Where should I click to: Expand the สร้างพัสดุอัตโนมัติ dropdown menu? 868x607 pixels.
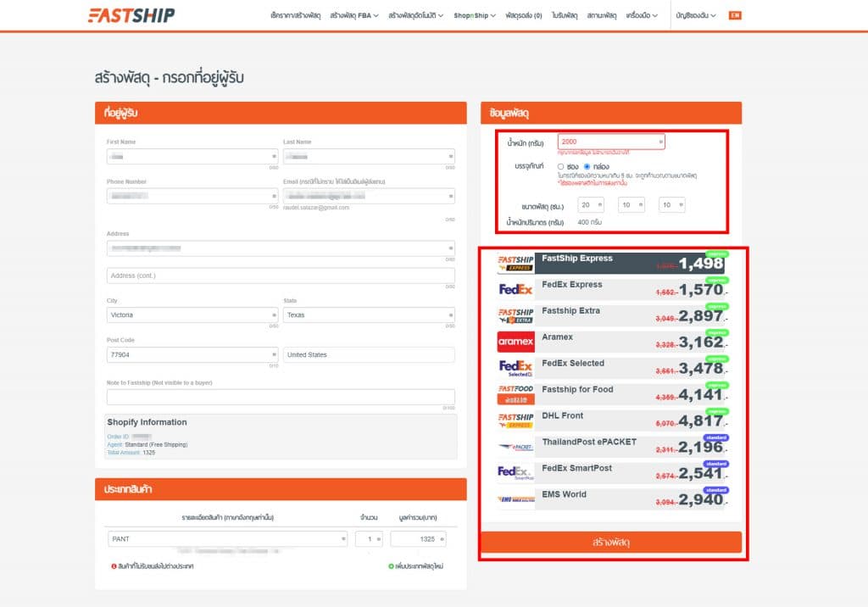click(415, 15)
